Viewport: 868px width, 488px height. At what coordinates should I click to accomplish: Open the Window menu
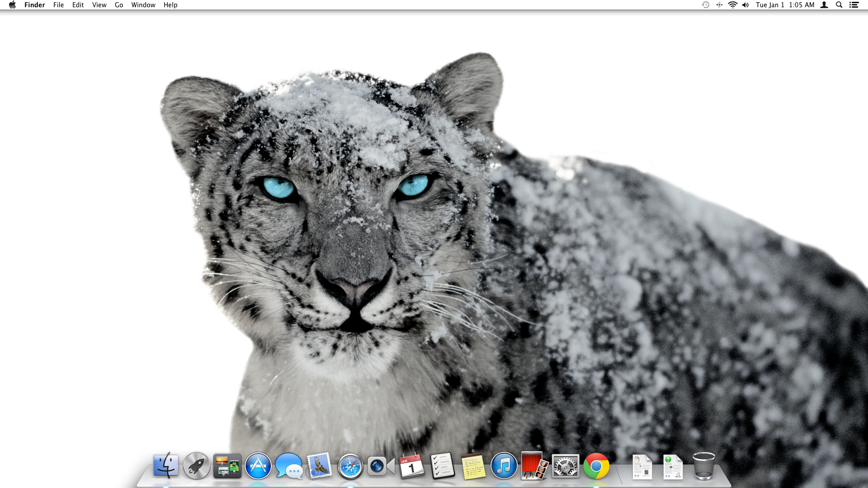[143, 5]
